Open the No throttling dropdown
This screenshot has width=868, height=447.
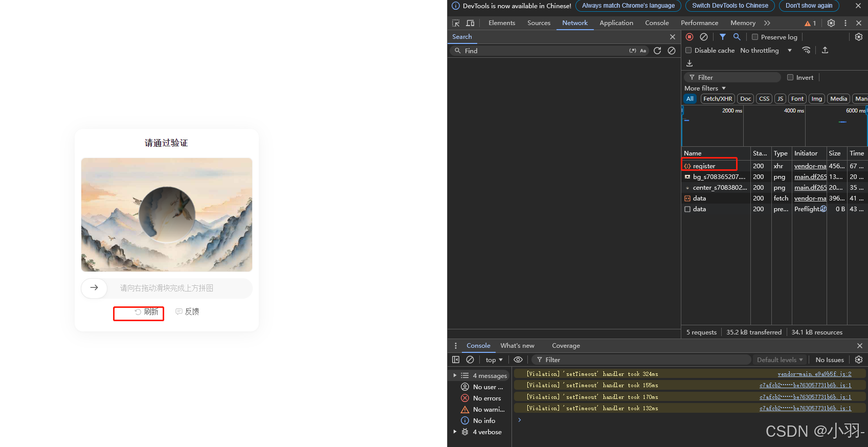(x=766, y=50)
